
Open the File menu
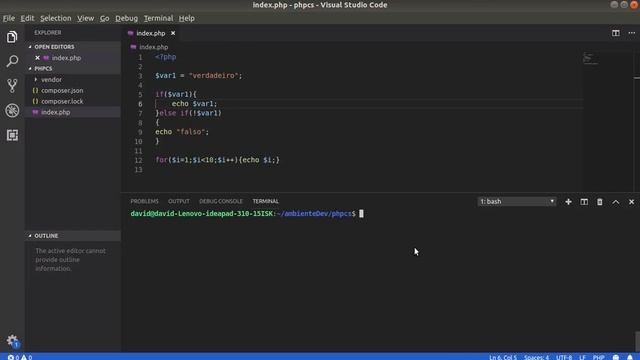9,18
